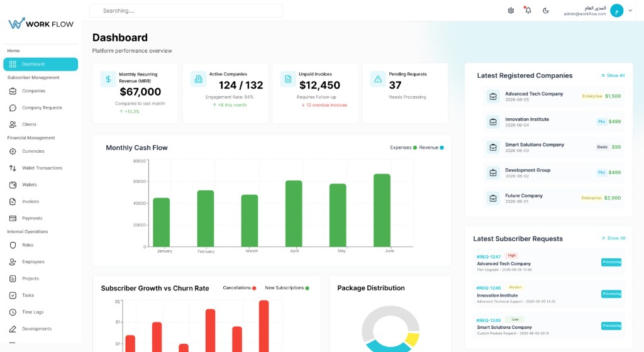
Task: Toggle Cancellations legend red dot
Action: (254, 288)
